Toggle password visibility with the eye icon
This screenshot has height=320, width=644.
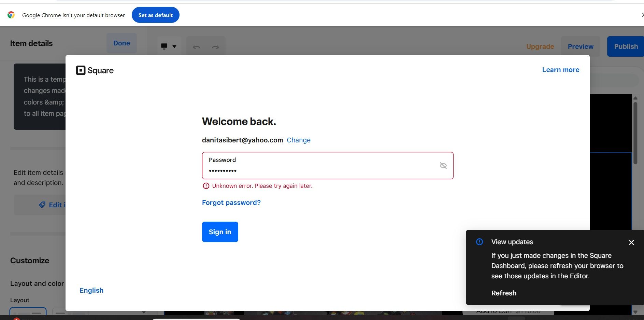(443, 165)
